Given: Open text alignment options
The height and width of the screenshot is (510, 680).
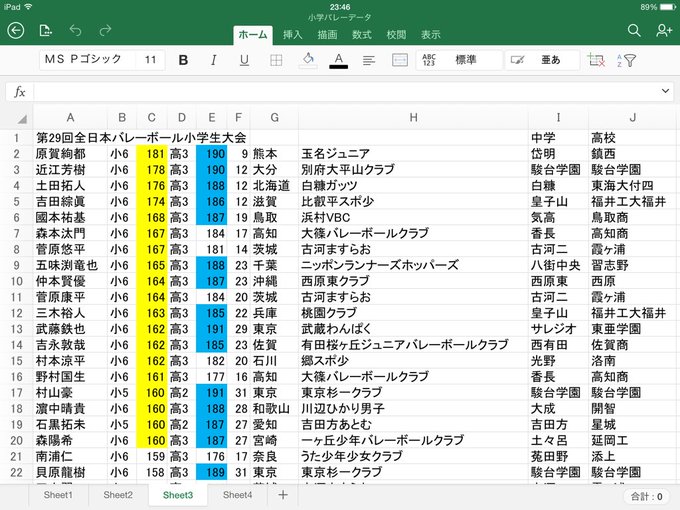Looking at the screenshot, I should 369,60.
